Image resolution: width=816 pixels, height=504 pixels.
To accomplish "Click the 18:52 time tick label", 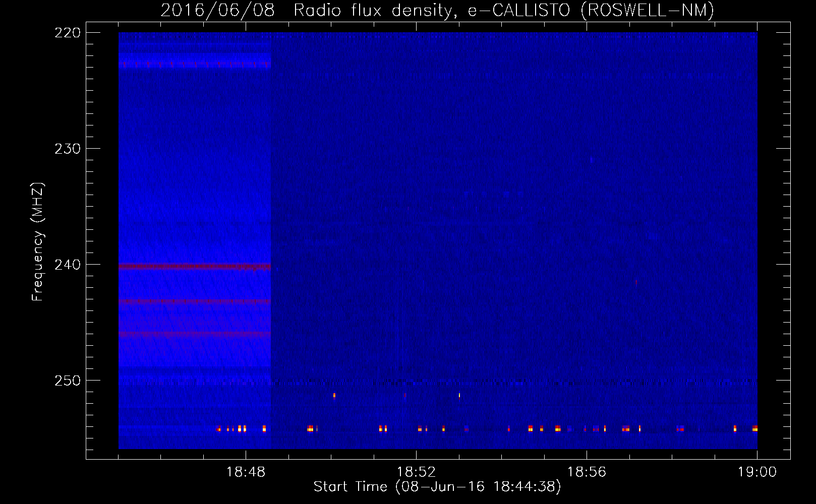I will pos(416,472).
